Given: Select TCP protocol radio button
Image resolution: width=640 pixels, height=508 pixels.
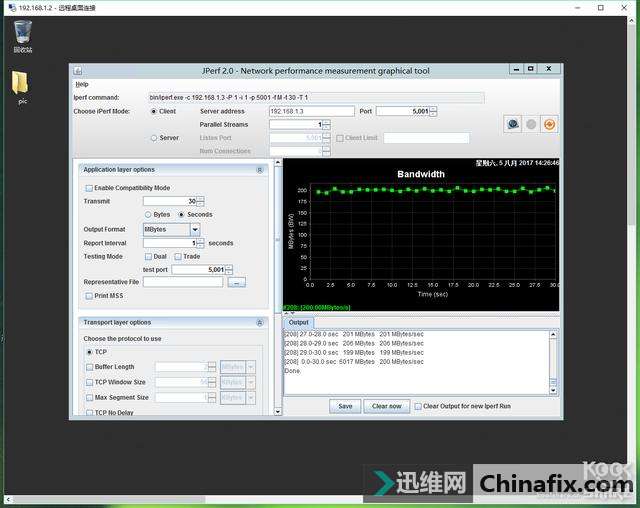Looking at the screenshot, I should tap(89, 352).
